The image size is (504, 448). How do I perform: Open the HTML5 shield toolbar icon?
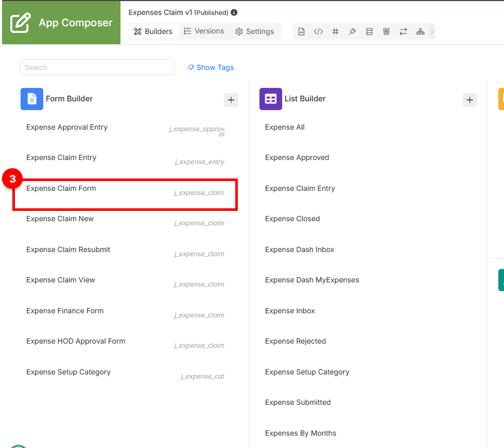click(386, 31)
